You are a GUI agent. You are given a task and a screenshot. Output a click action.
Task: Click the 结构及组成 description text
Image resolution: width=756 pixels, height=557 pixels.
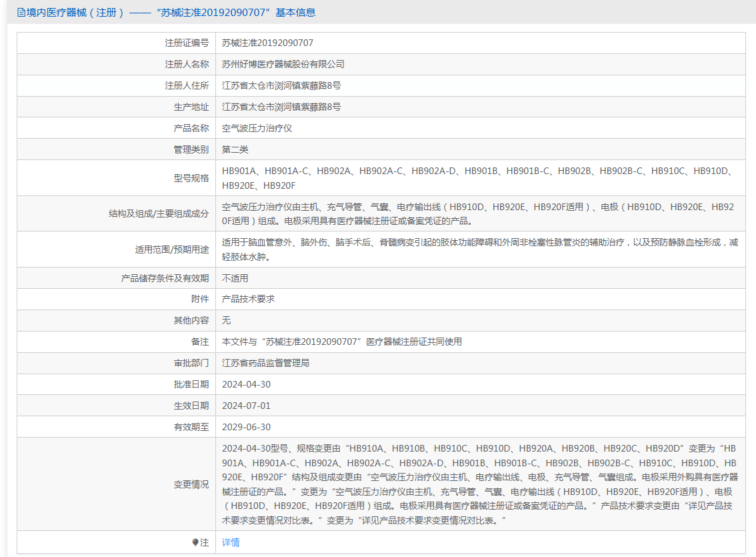[x=477, y=213]
